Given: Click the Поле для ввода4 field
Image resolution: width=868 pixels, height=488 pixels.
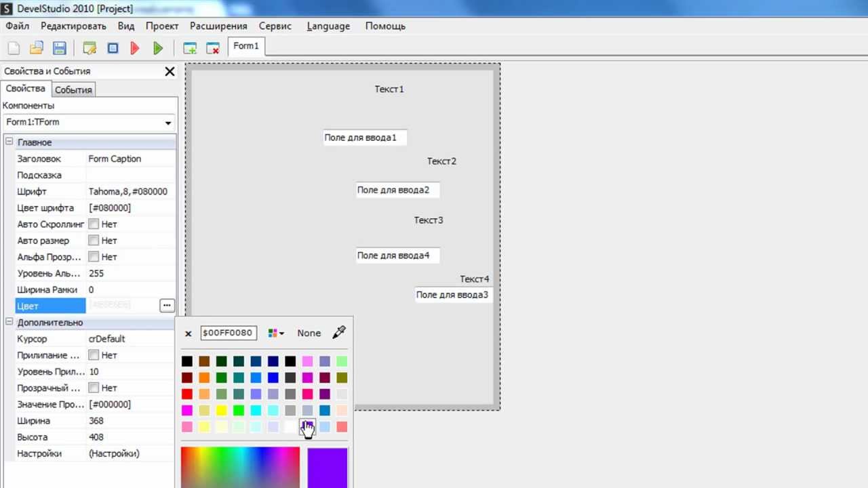Looking at the screenshot, I should (x=398, y=256).
